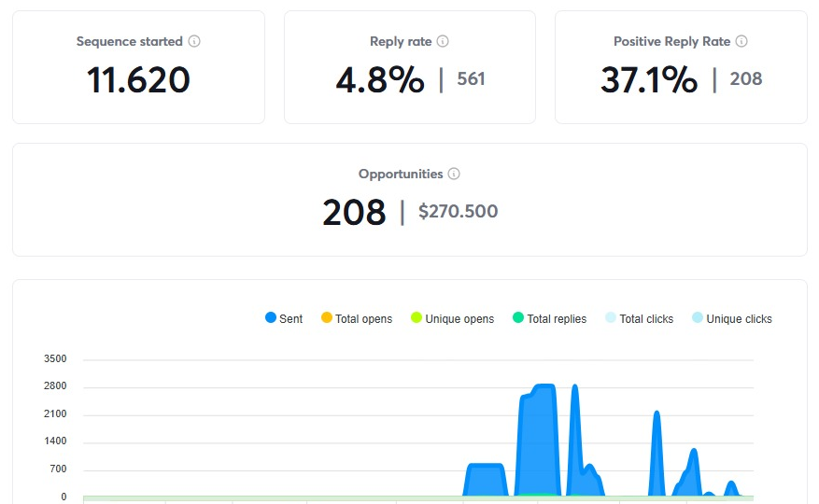Click the 37.1% positive reply rate
The height and width of the screenshot is (504, 819).
[649, 80]
